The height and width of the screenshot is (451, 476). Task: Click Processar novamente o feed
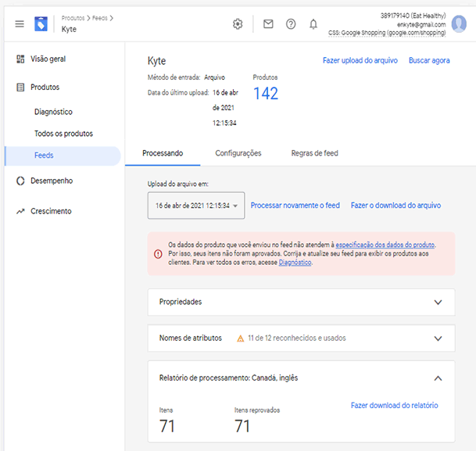click(295, 206)
